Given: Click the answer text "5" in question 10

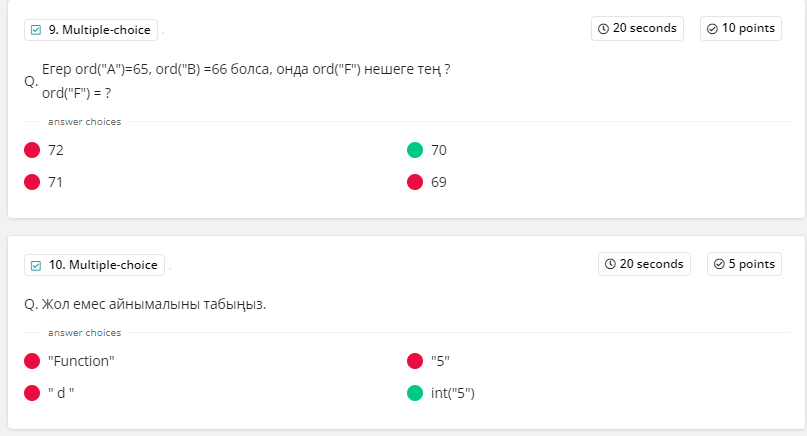Looking at the screenshot, I should 441,361.
